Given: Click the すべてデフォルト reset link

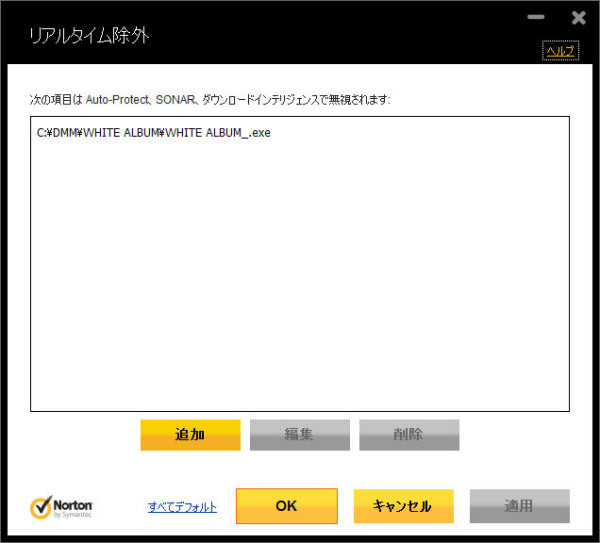Looking at the screenshot, I should (x=182, y=507).
